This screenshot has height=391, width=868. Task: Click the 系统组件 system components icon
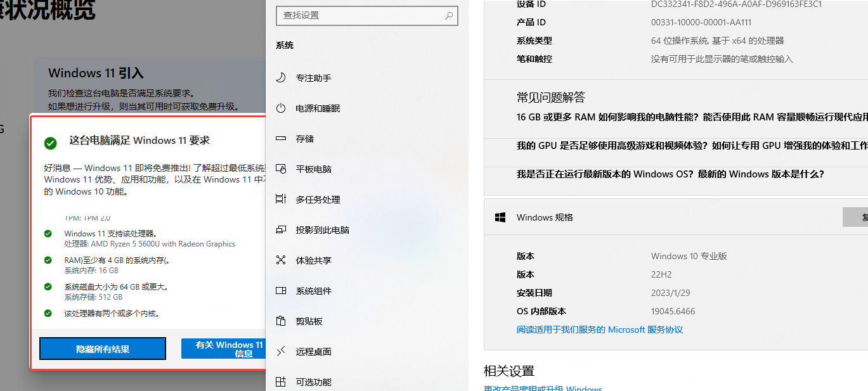(281, 291)
